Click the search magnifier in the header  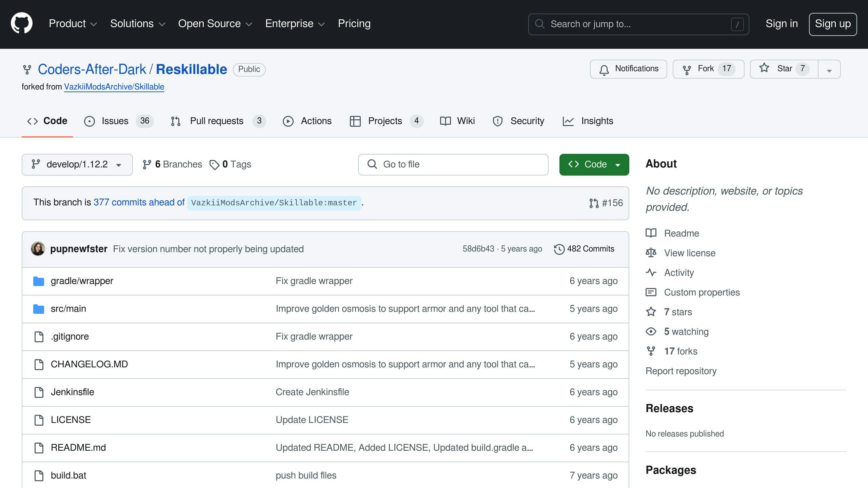[x=540, y=24]
